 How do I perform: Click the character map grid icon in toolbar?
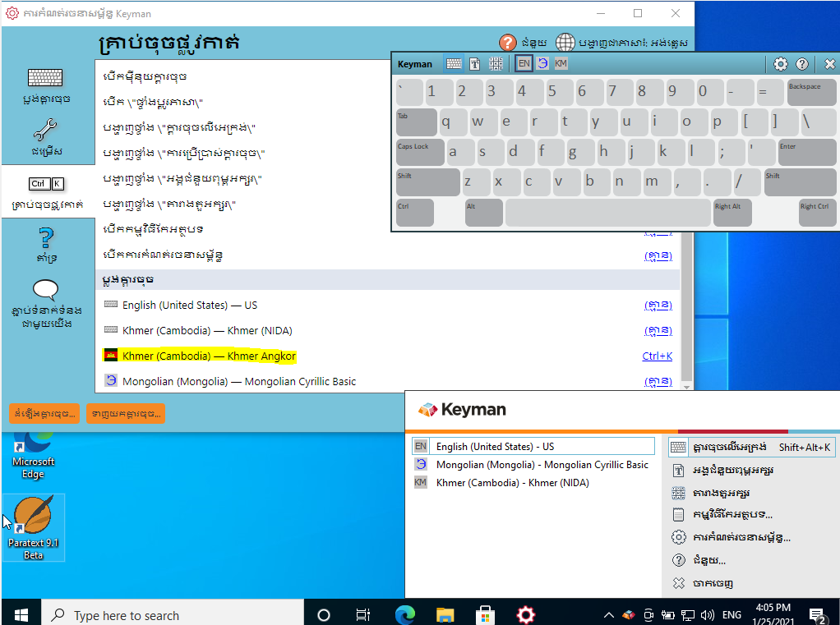click(496, 64)
